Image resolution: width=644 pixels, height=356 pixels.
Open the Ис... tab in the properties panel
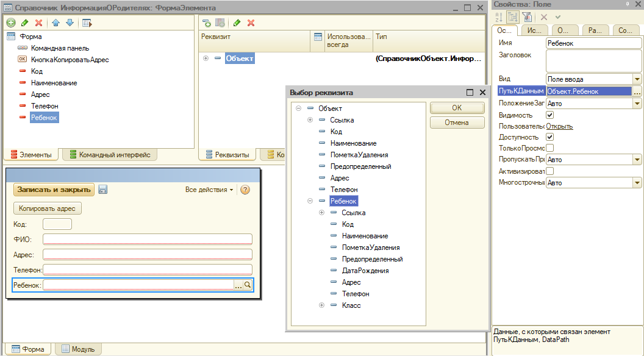tap(534, 30)
